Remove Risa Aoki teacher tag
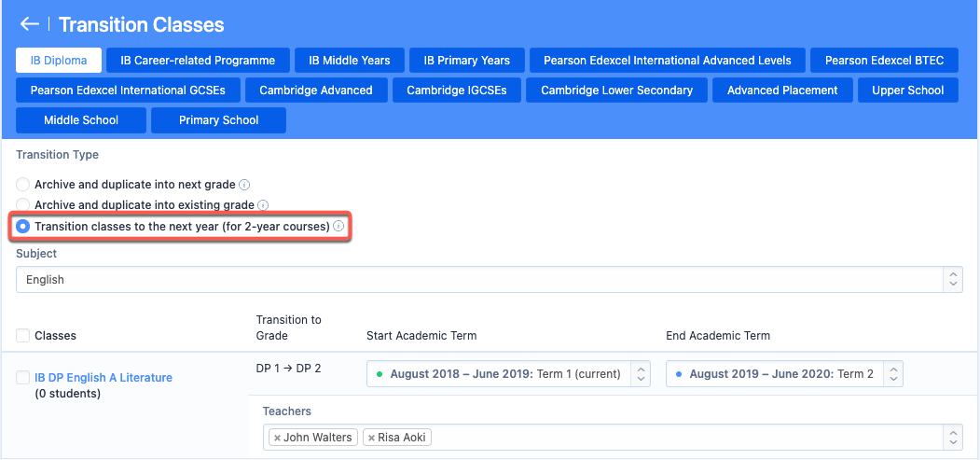Screen dimensions: 980x460 371,438
